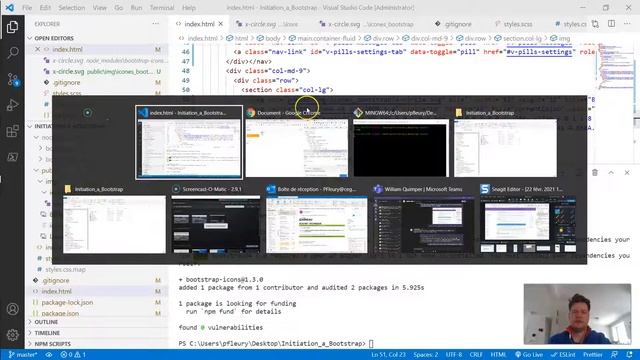Open editor more actions ellipsis
The width and height of the screenshot is (640, 360).
(627, 24)
